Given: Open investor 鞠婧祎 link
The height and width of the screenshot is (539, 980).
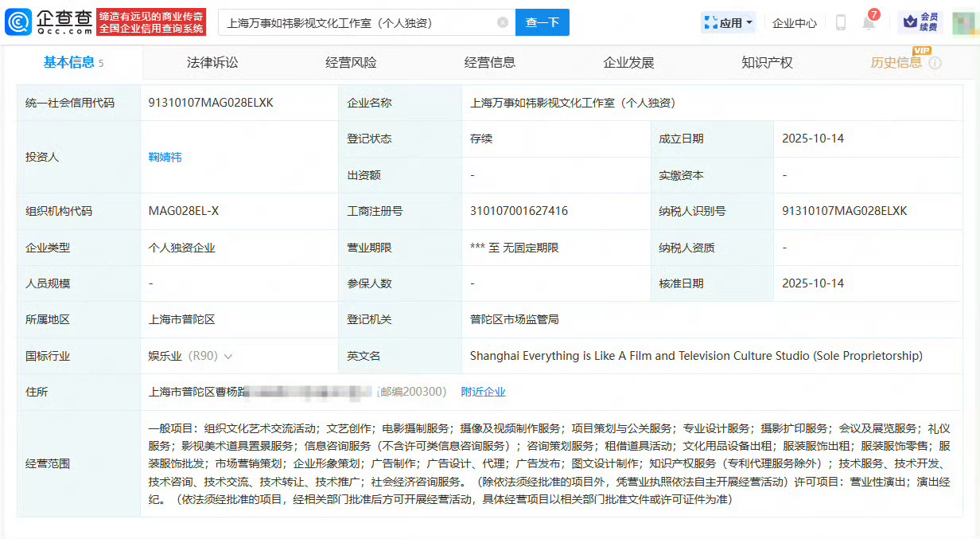Looking at the screenshot, I should coord(165,157).
